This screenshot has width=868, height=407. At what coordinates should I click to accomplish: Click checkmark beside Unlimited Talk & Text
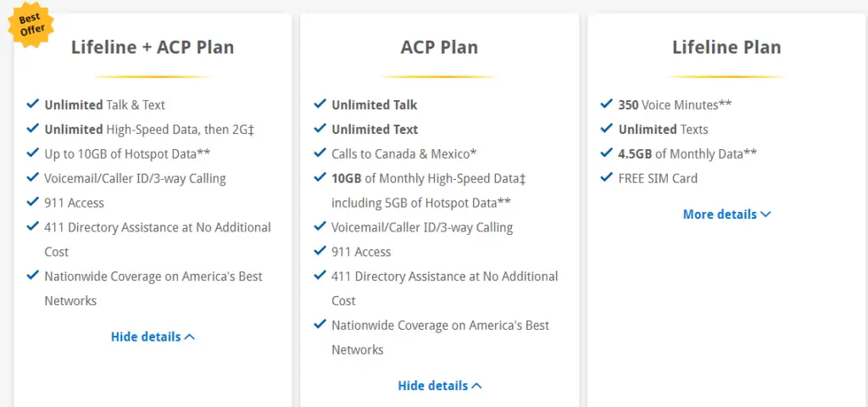33,103
